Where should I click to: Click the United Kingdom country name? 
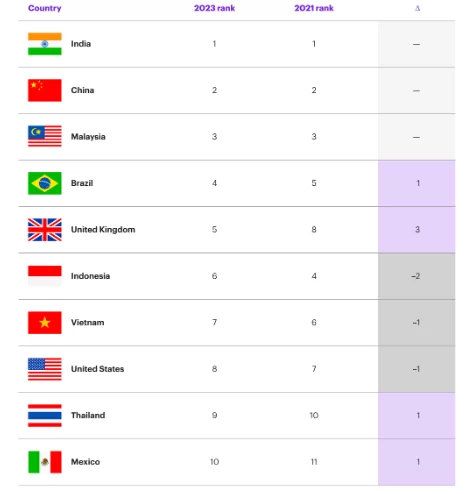(x=103, y=229)
